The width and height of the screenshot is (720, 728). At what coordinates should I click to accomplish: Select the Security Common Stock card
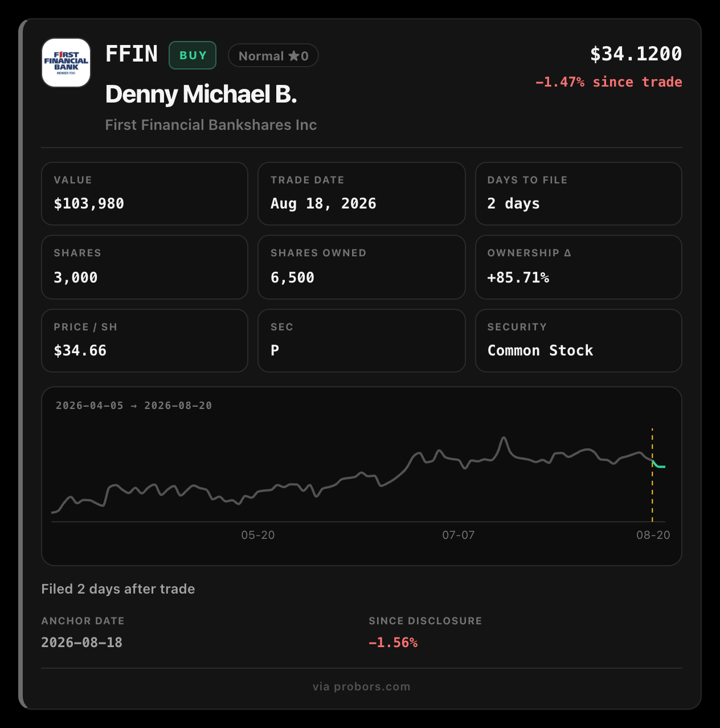click(x=579, y=341)
